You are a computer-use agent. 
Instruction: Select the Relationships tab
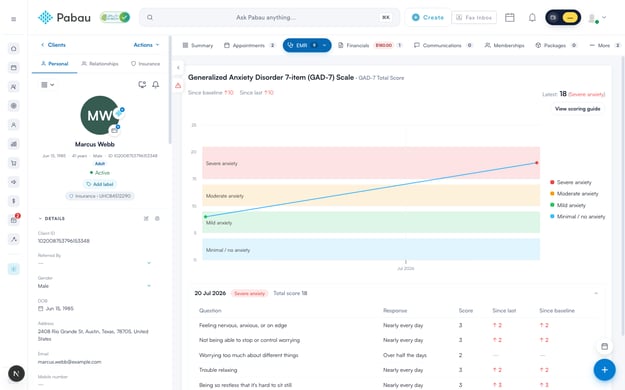pyautogui.click(x=100, y=64)
